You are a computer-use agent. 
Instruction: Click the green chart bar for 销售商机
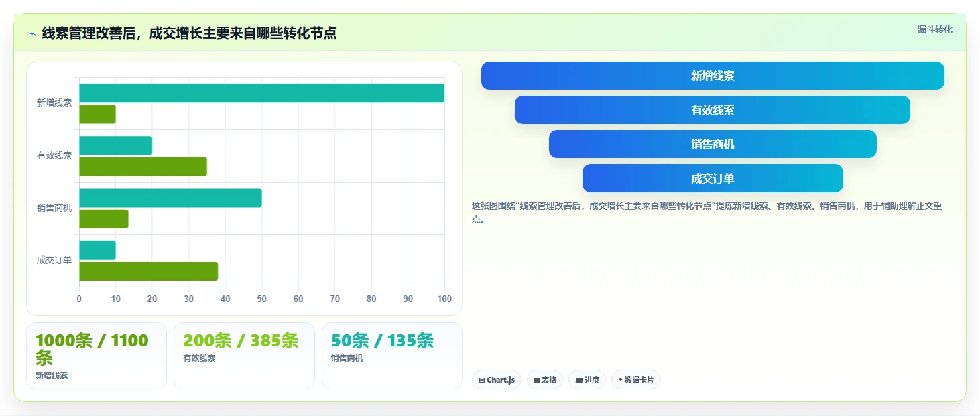coord(104,219)
